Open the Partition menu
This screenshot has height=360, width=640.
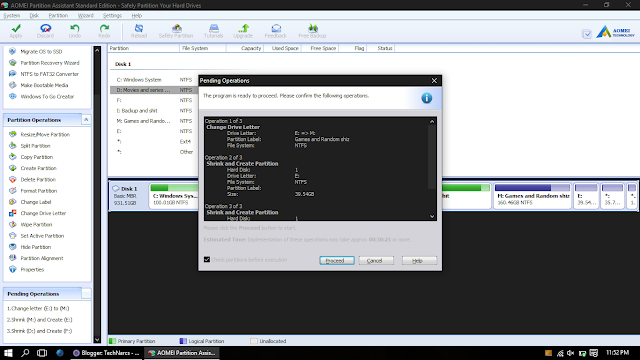(x=58, y=16)
